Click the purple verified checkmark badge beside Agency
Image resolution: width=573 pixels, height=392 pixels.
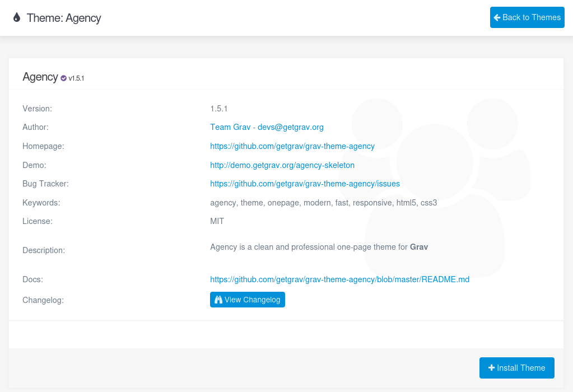pyautogui.click(x=64, y=78)
